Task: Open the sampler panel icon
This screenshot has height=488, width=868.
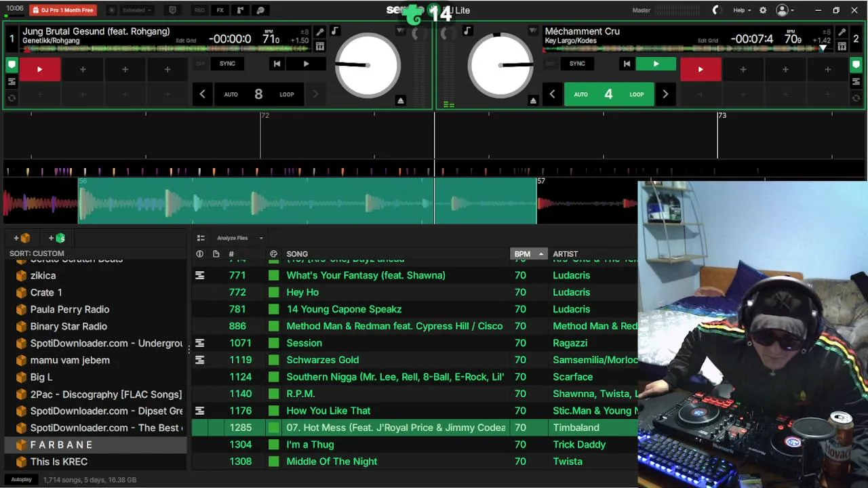Action: [240, 10]
